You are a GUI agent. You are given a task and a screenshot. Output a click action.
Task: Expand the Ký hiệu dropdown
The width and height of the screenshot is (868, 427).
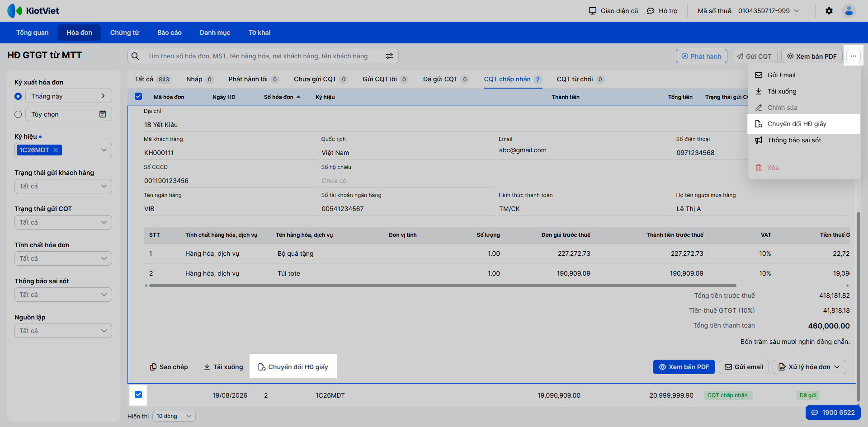[x=104, y=150]
